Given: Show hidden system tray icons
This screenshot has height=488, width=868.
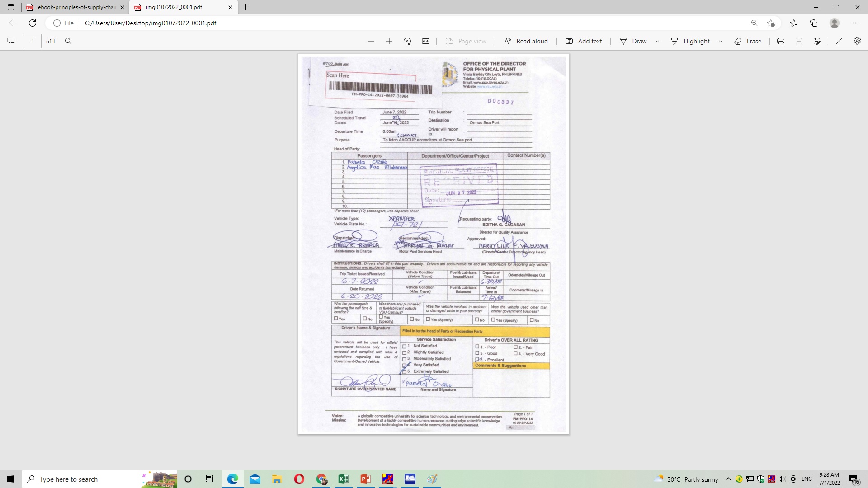Looking at the screenshot, I should (728, 479).
